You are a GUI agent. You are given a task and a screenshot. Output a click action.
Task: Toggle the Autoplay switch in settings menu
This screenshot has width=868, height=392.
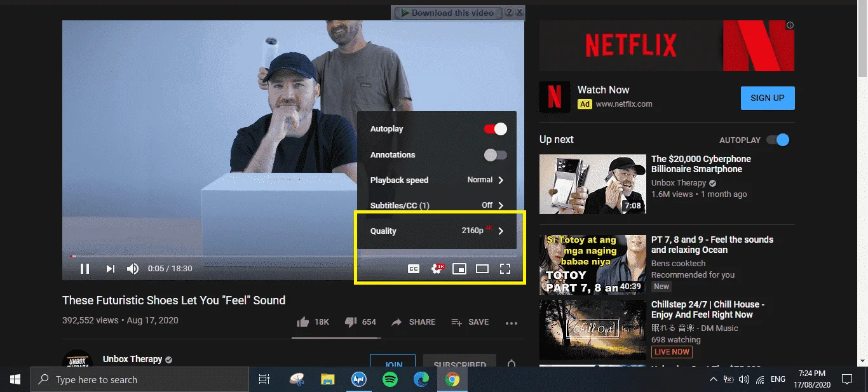(496, 129)
